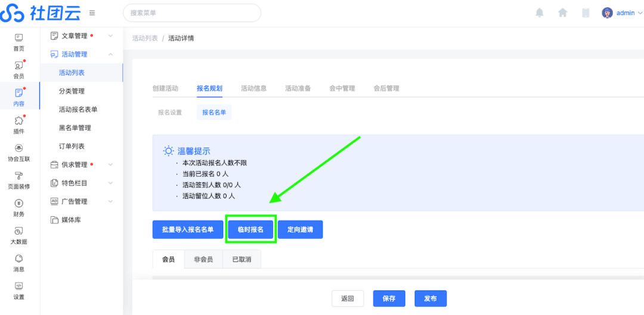Click the 返回 button
Viewport: 644px width, 315px height.
tap(348, 298)
